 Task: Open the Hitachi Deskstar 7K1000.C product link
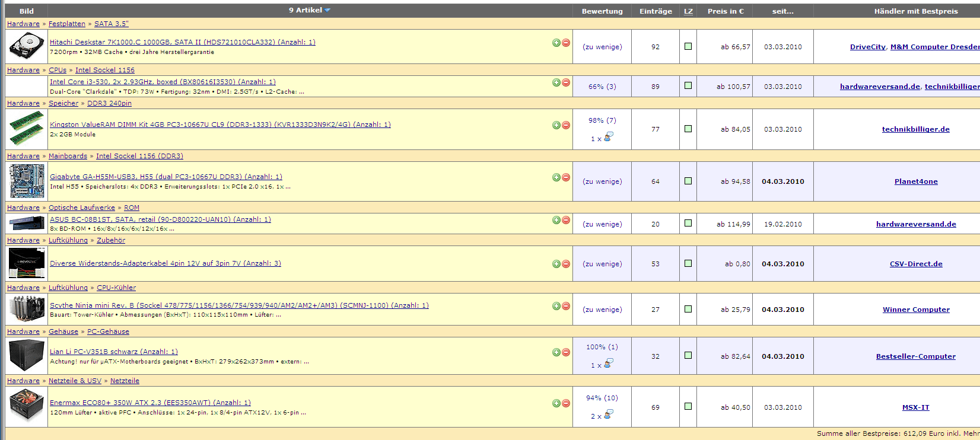[x=183, y=42]
